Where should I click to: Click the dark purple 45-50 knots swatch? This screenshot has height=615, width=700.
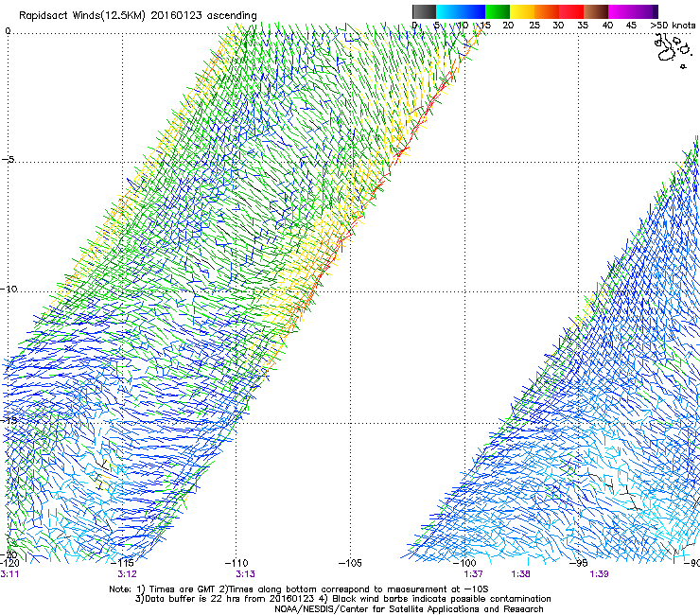coord(645,11)
